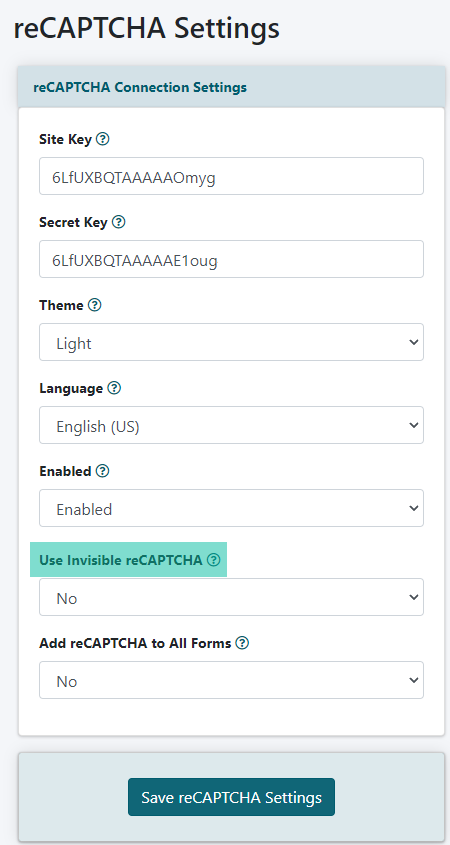This screenshot has height=845, width=450.
Task: Open the Theme dropdown showing Light
Action: click(x=231, y=342)
